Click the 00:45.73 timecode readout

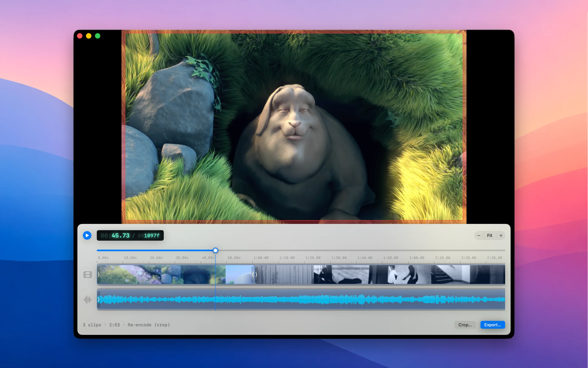coord(115,236)
